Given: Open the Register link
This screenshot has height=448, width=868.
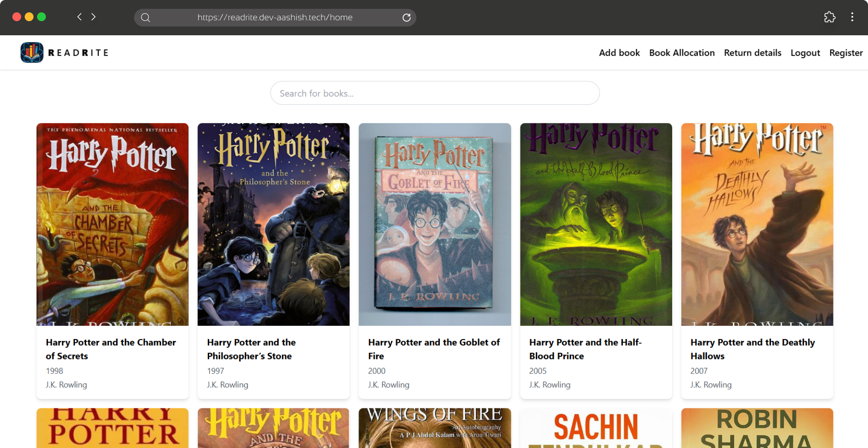Looking at the screenshot, I should (x=846, y=52).
